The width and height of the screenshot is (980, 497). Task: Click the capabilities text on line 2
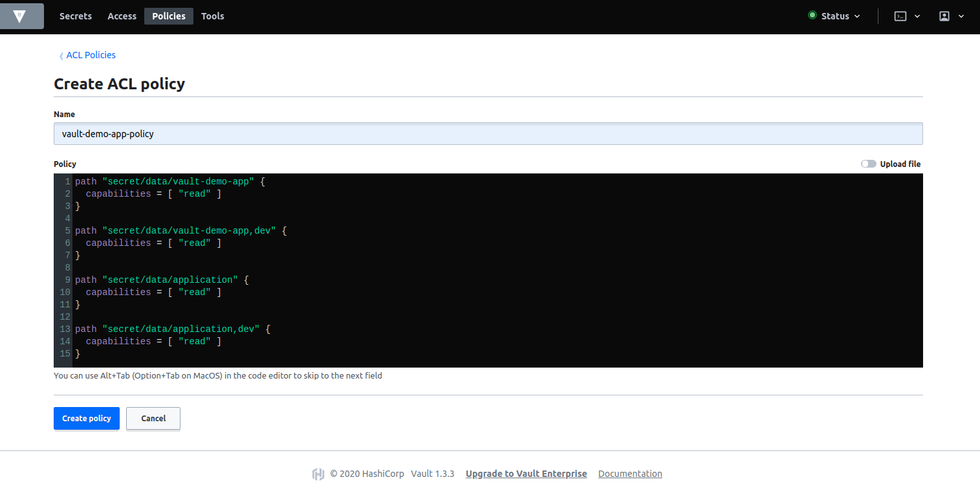[118, 194]
